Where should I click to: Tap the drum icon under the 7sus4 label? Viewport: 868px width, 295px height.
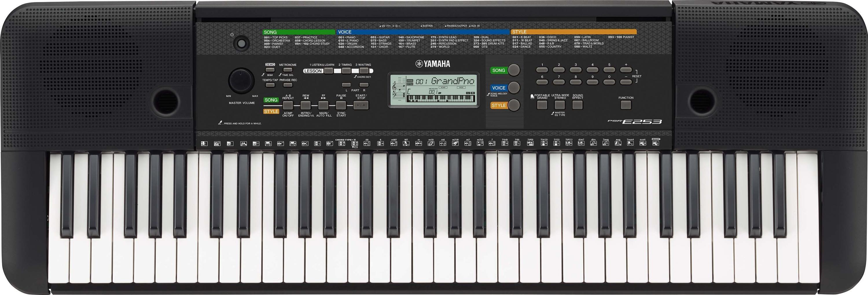click(630, 144)
